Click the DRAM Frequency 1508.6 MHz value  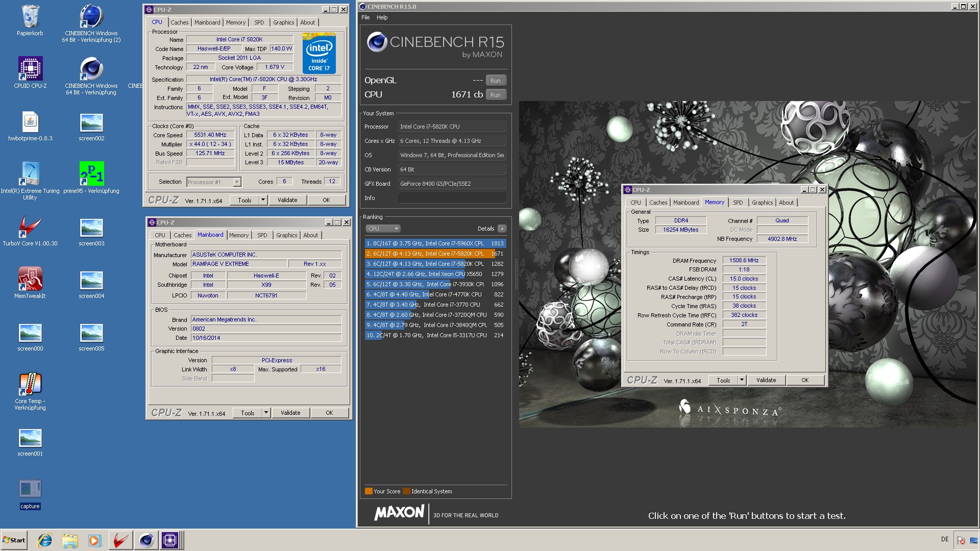coord(744,260)
